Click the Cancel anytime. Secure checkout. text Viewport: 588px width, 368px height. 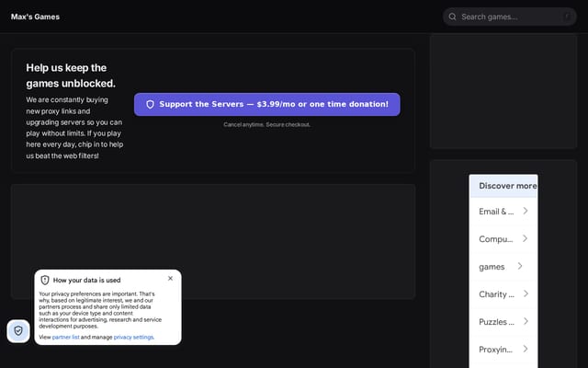click(x=267, y=125)
